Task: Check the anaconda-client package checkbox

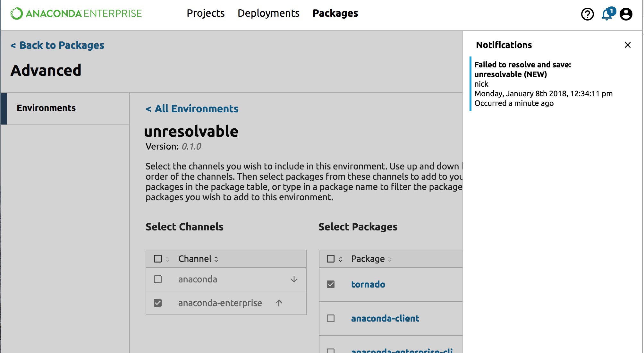Action: pyautogui.click(x=331, y=318)
